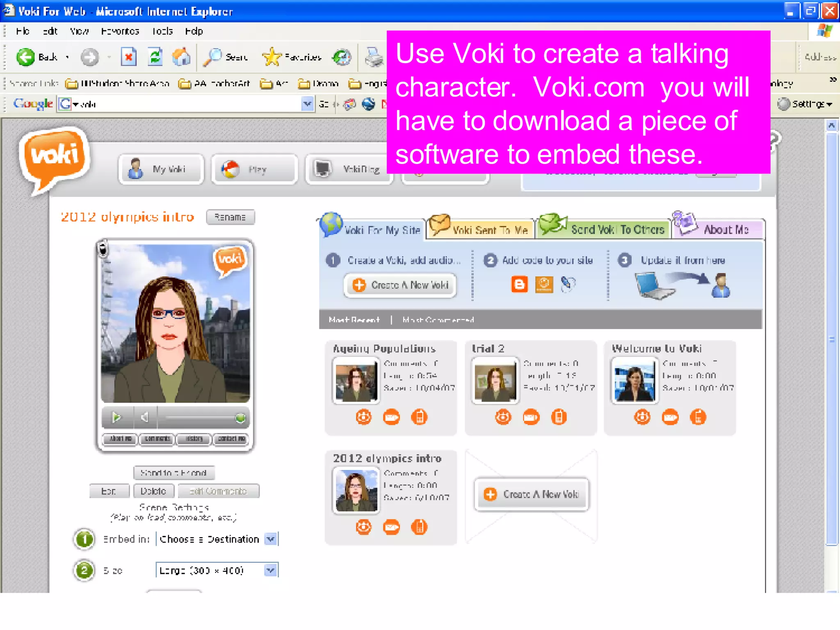Click Create A New Voki in empty card
The image size is (840, 630).
pyautogui.click(x=532, y=494)
